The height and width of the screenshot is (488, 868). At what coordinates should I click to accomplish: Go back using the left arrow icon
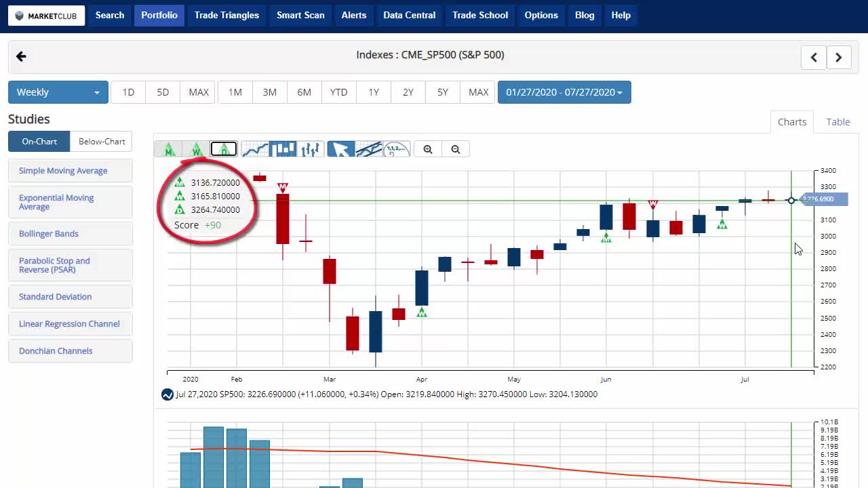pyautogui.click(x=21, y=56)
